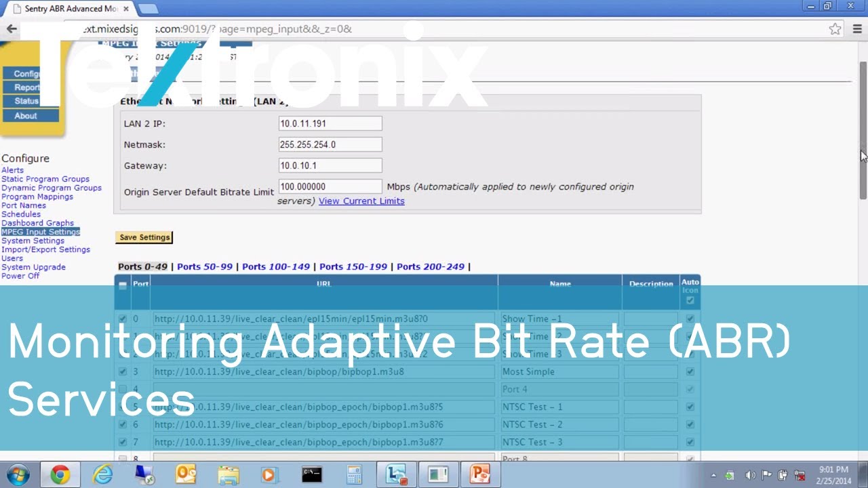Open Action Center flag icon in tray
This screenshot has height=488, width=868.
point(766,476)
